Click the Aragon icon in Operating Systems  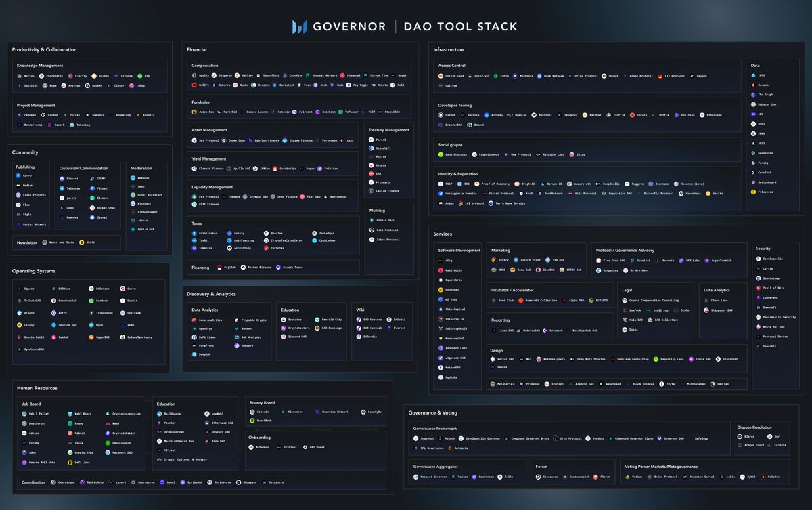(20, 314)
